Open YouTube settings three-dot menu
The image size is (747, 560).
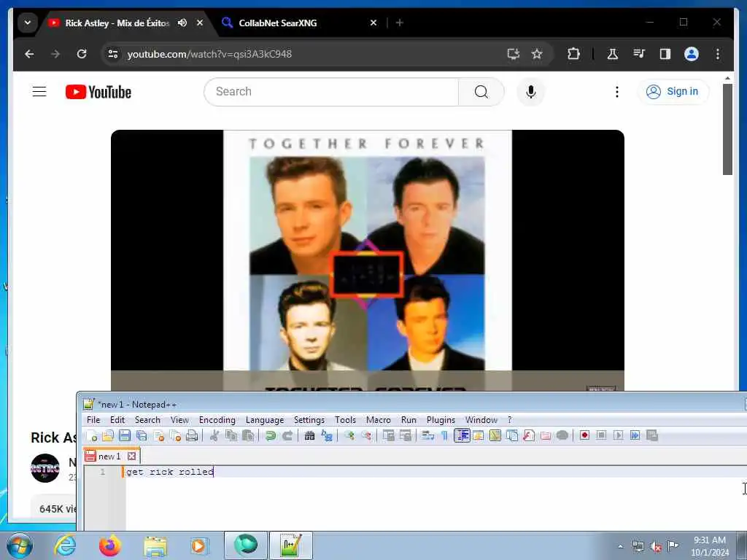617,92
